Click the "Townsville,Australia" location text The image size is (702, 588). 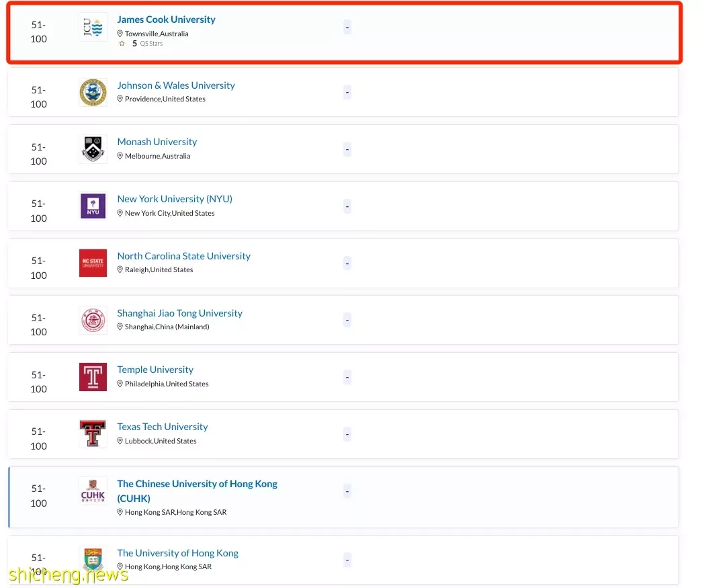coord(157,34)
